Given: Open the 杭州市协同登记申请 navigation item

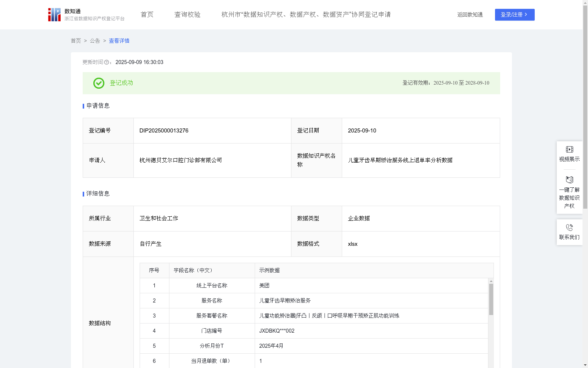Looking at the screenshot, I should [306, 15].
